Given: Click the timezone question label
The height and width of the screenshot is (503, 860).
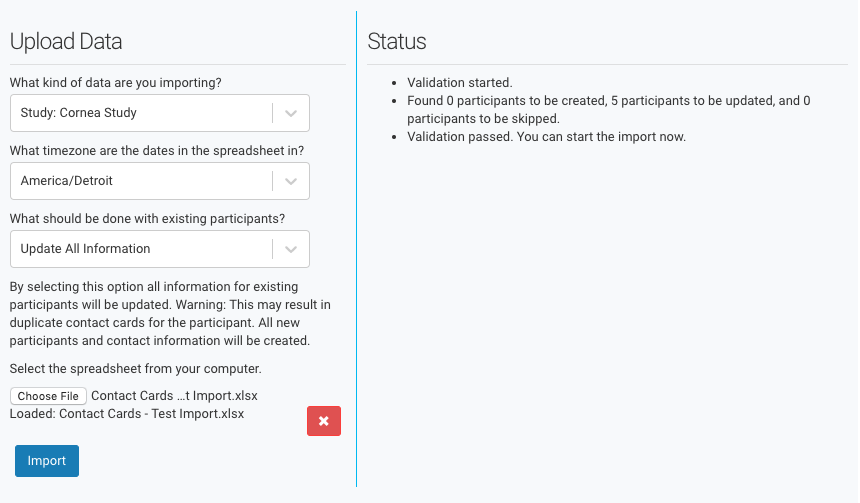Looking at the screenshot, I should [157, 150].
